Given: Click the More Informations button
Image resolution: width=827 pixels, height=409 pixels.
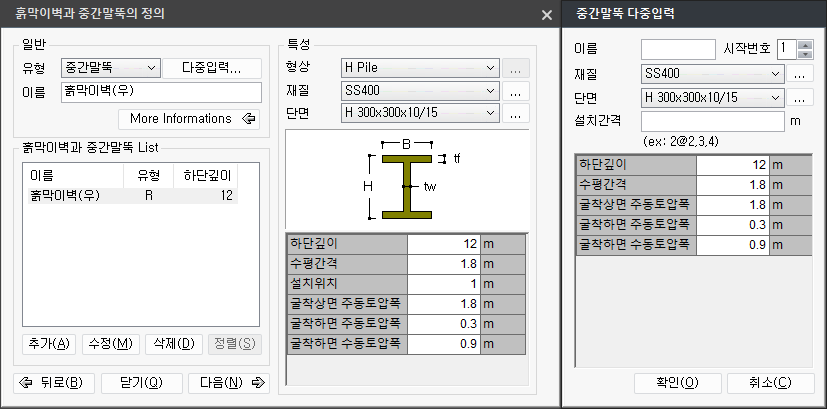Looking at the screenshot, I should point(189,119).
